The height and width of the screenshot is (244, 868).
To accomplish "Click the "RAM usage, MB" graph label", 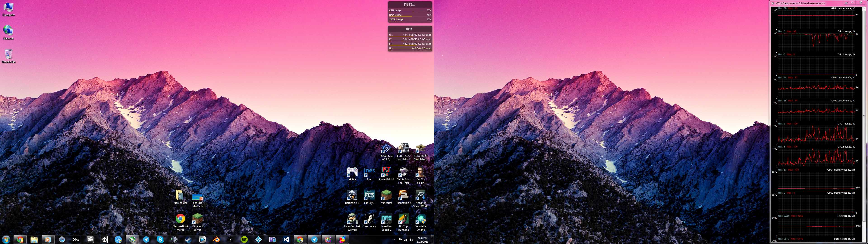I will coord(846,216).
